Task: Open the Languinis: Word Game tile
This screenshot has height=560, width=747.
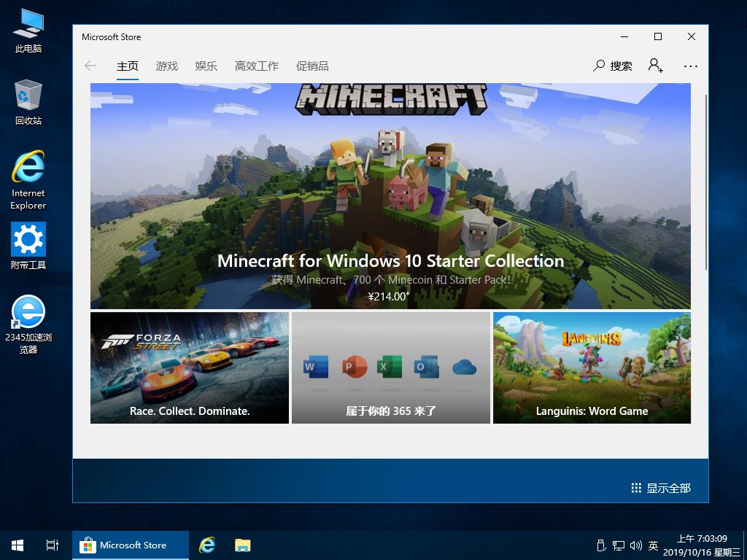Action: (x=592, y=367)
